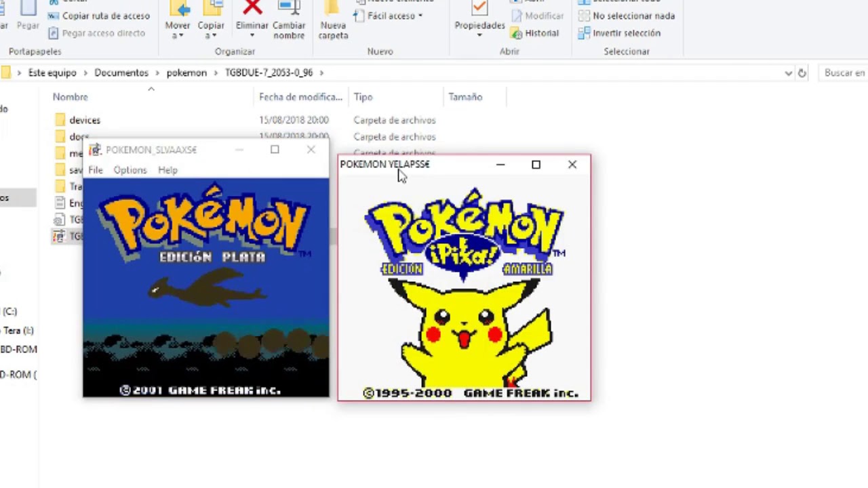Click the devices folder icon
This screenshot has height=488, width=868.
pos(60,120)
